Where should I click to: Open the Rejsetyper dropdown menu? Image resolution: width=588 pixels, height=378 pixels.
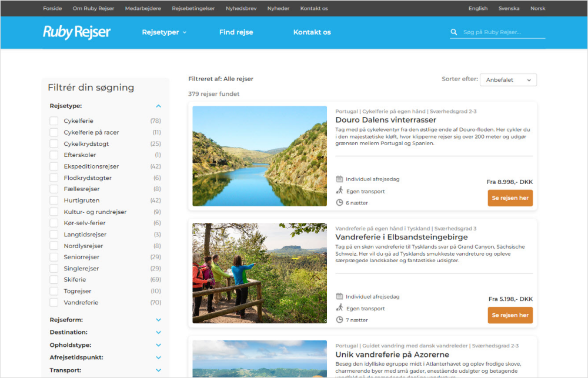point(164,32)
